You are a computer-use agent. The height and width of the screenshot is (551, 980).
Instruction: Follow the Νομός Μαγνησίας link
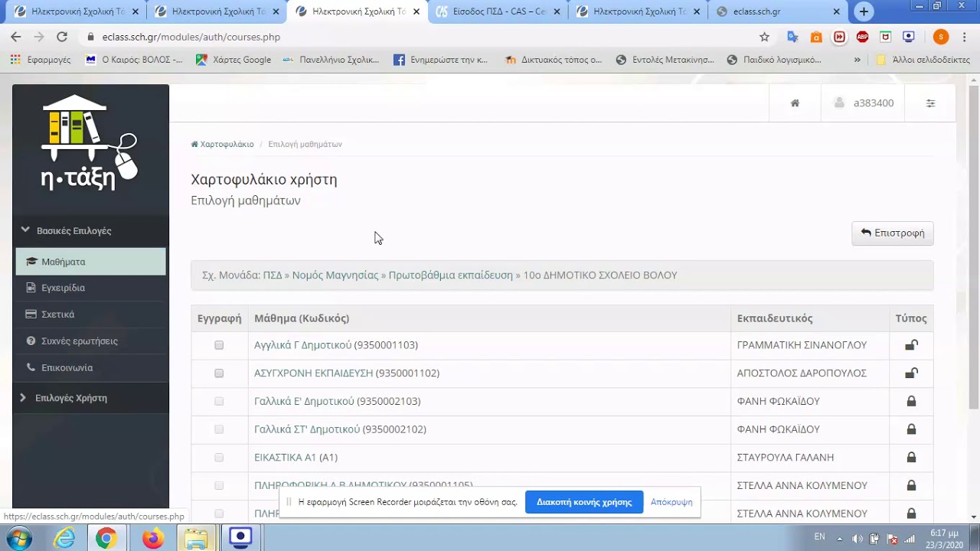(335, 275)
